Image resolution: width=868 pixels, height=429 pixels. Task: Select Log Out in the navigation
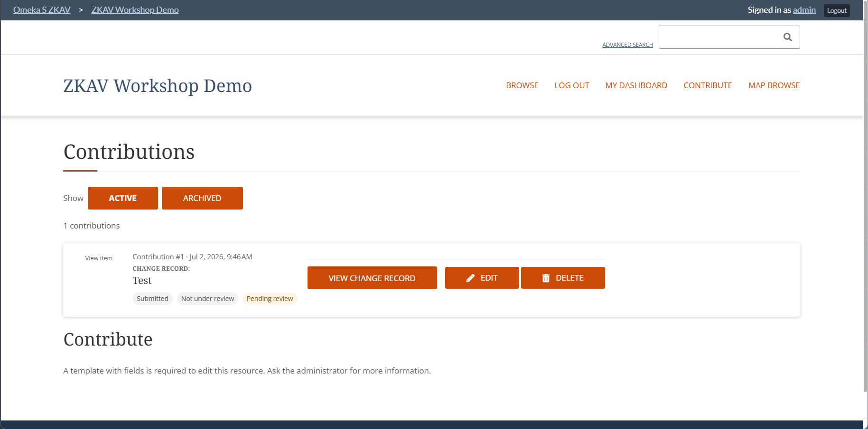click(572, 85)
